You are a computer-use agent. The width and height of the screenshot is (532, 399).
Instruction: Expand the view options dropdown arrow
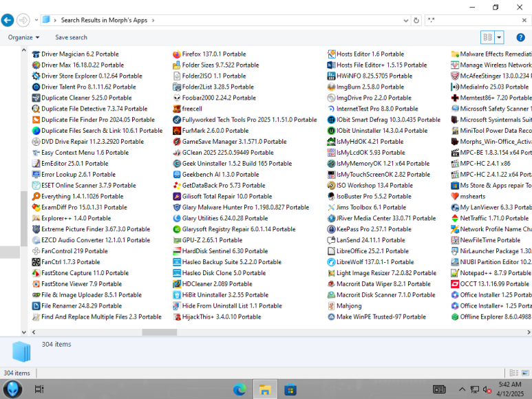(500, 37)
